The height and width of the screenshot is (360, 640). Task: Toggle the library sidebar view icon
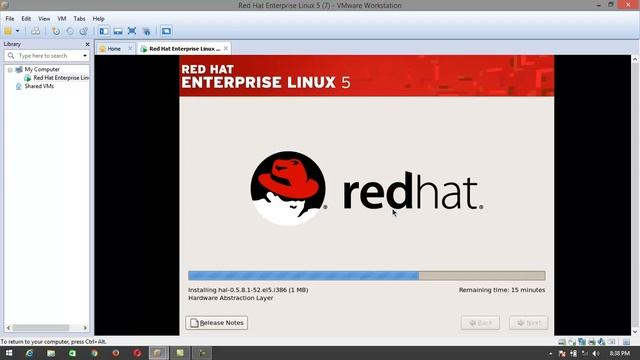104,31
